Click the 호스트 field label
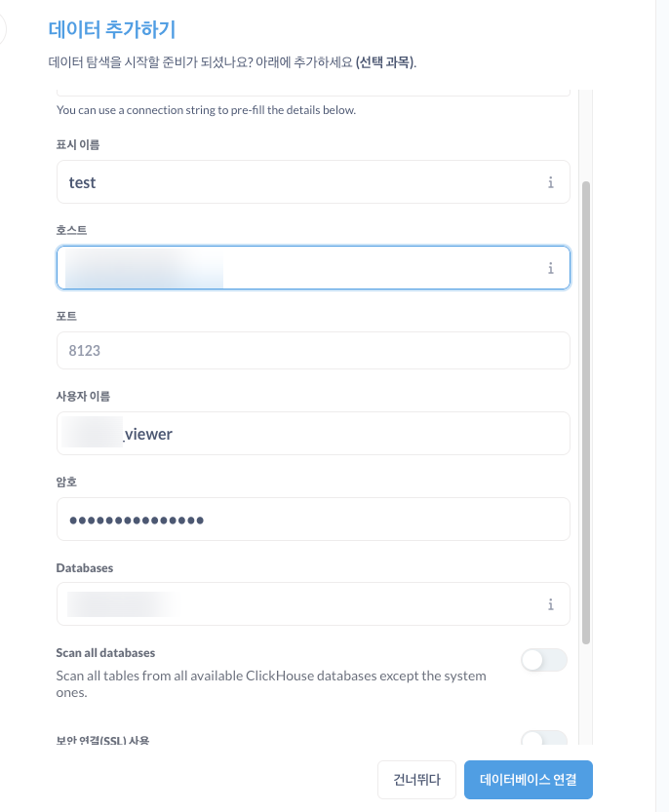Viewport: 669px width, 812px height. [72, 230]
